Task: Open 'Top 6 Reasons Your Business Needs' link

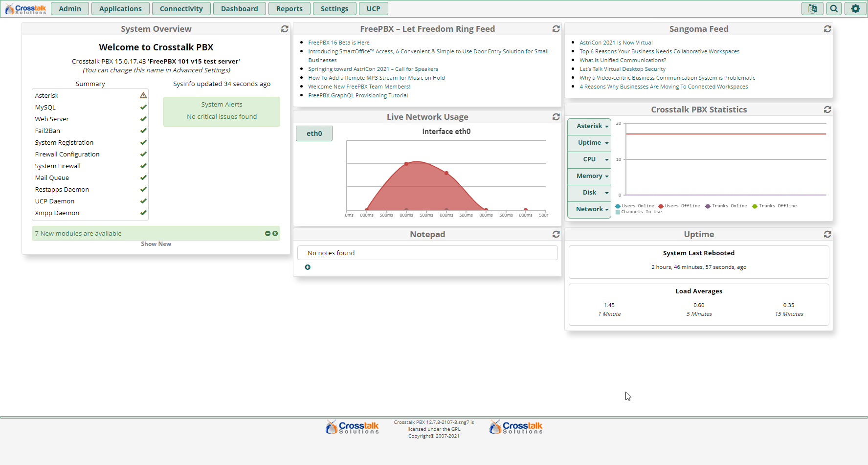Action: tap(660, 51)
